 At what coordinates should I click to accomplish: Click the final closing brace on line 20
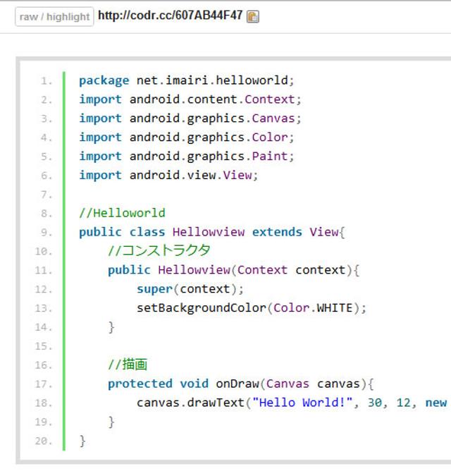pos(82,441)
